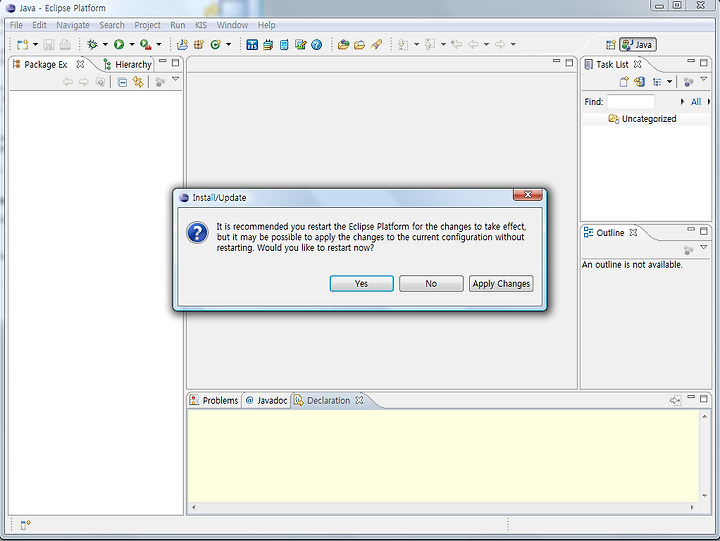
Task: Click No in Install/Update dialog
Action: click(431, 284)
